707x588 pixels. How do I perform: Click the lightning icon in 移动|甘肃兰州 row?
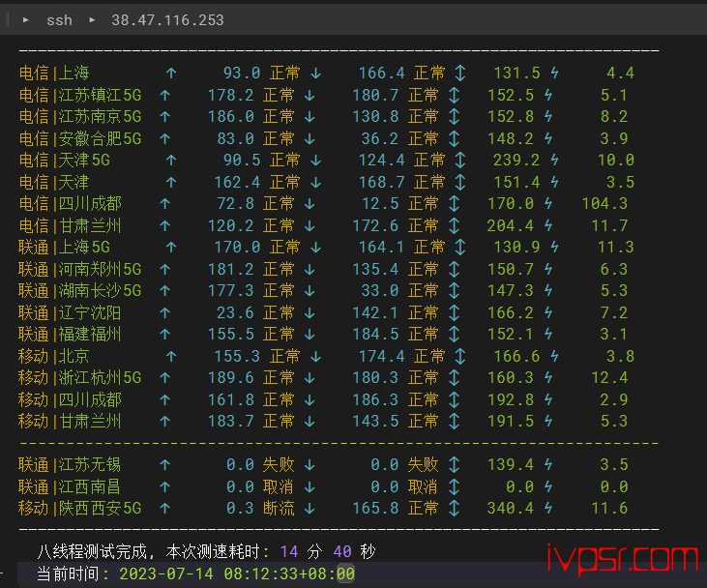548,421
